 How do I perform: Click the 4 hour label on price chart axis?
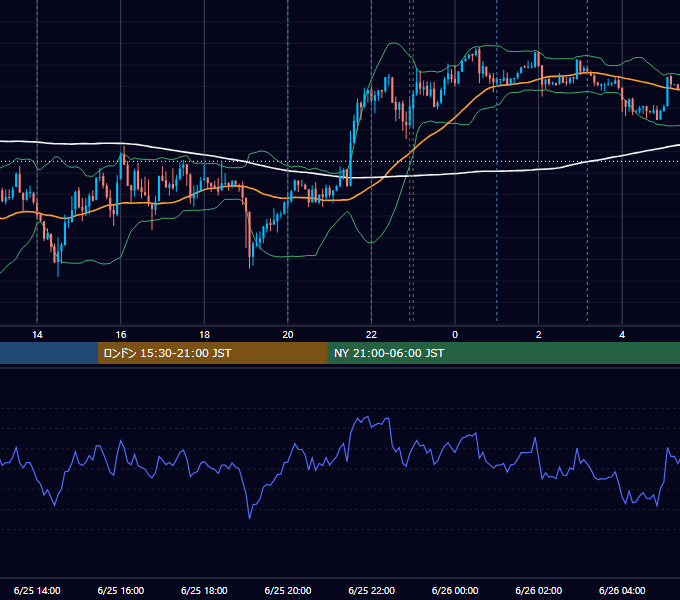[x=622, y=335]
